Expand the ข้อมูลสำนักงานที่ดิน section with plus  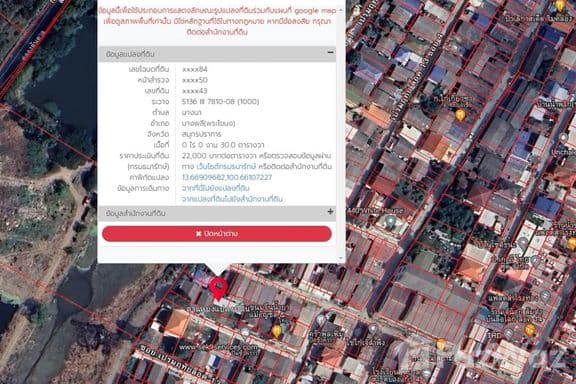tap(330, 212)
